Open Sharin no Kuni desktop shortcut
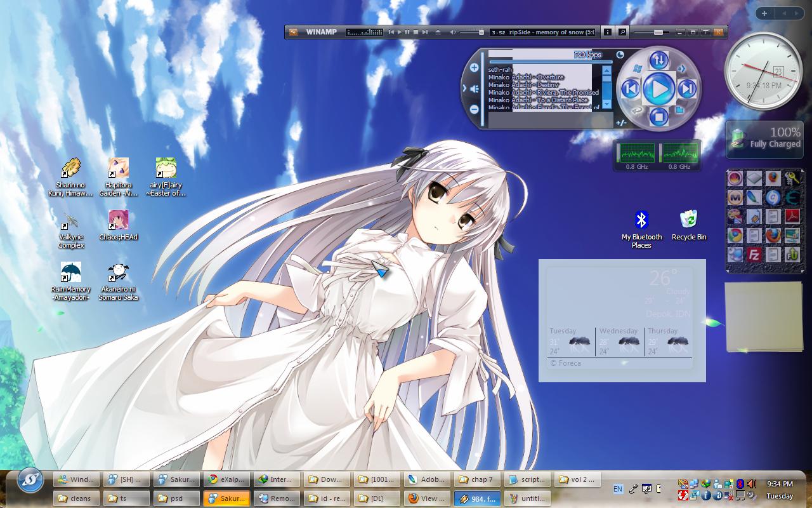The width and height of the screenshot is (812, 508). click(71, 178)
